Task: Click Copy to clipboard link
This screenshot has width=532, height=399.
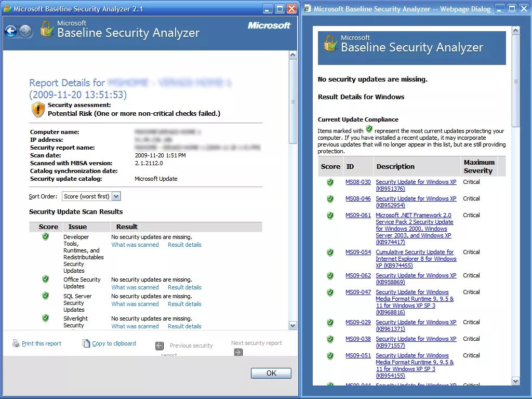Action: click(x=114, y=343)
